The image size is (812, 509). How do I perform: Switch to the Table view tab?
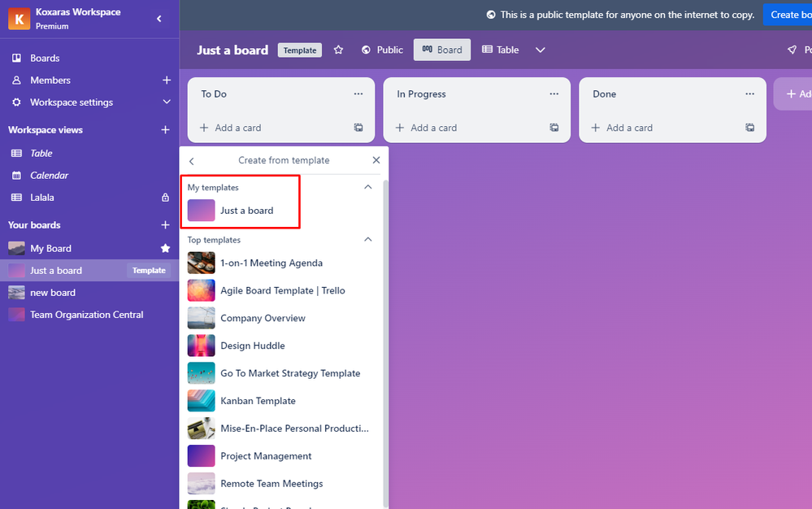tap(500, 50)
